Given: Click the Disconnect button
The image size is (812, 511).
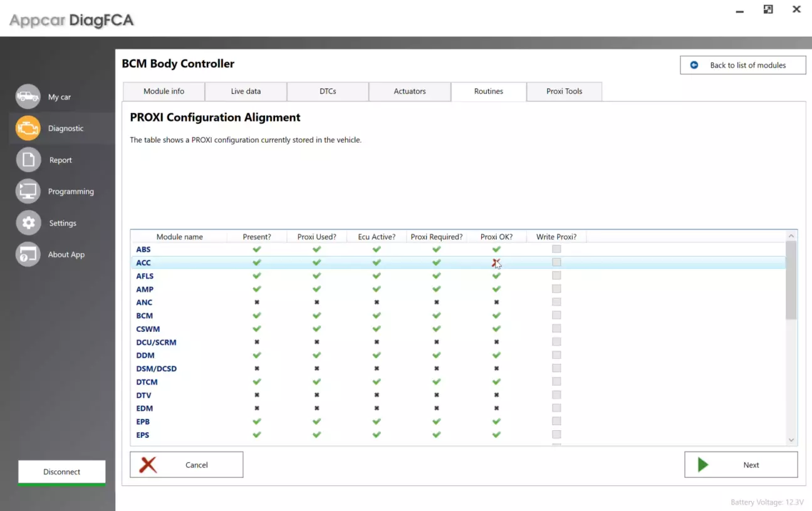Looking at the screenshot, I should (x=61, y=472).
